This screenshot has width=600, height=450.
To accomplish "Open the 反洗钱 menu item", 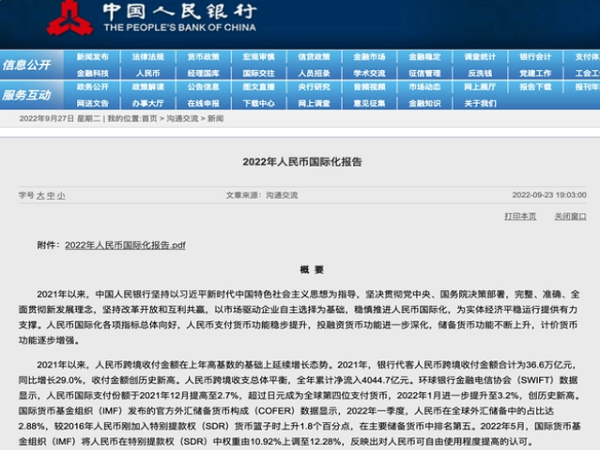I will click(x=480, y=73).
